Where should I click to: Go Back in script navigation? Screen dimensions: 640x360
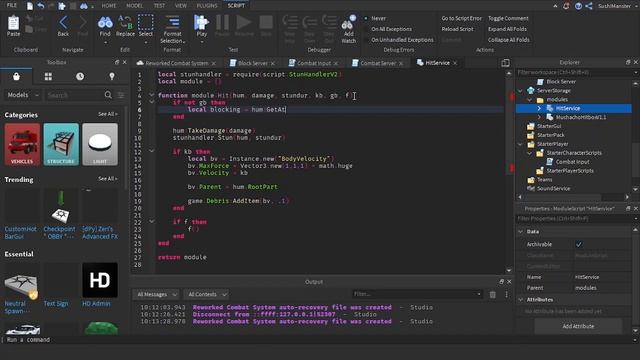pyautogui.click(x=63, y=22)
